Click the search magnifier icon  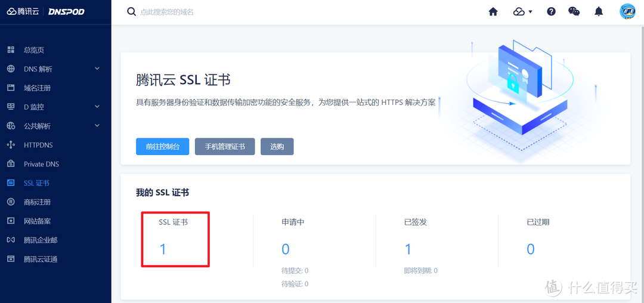(131, 12)
